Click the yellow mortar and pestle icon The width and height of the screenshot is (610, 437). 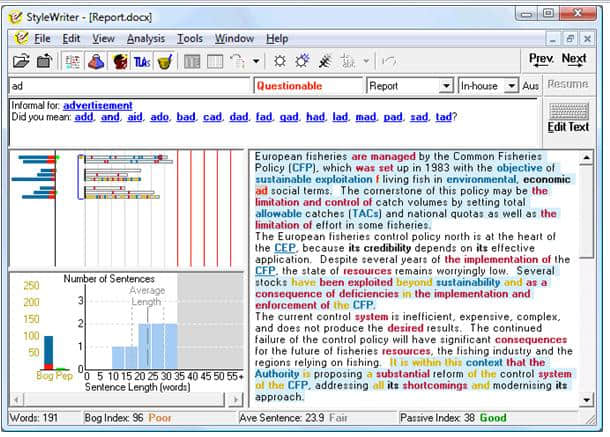coord(165,61)
